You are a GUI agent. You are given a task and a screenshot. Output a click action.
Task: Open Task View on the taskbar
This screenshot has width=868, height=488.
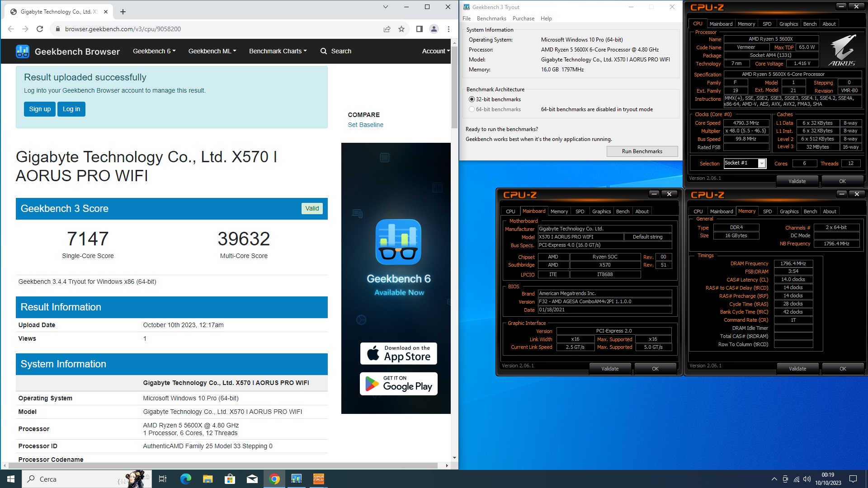coord(163,479)
